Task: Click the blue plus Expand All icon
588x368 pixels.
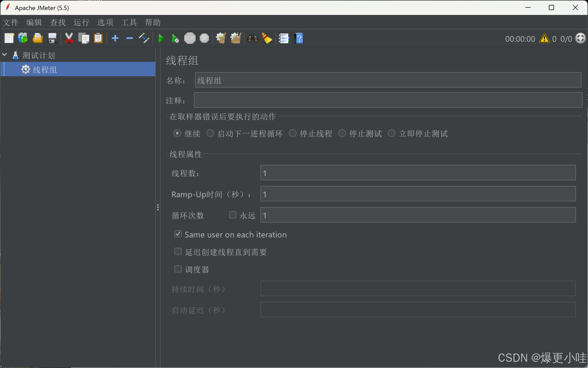Action: [115, 38]
